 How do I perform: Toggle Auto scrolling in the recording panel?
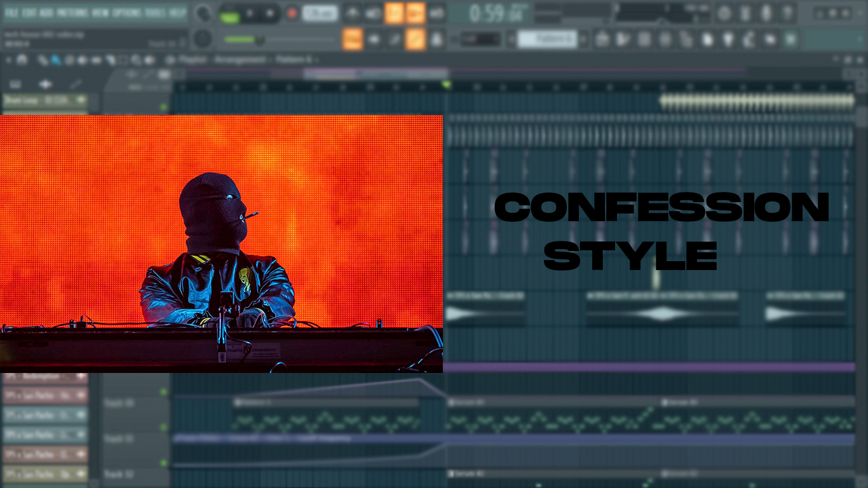pyautogui.click(x=374, y=39)
